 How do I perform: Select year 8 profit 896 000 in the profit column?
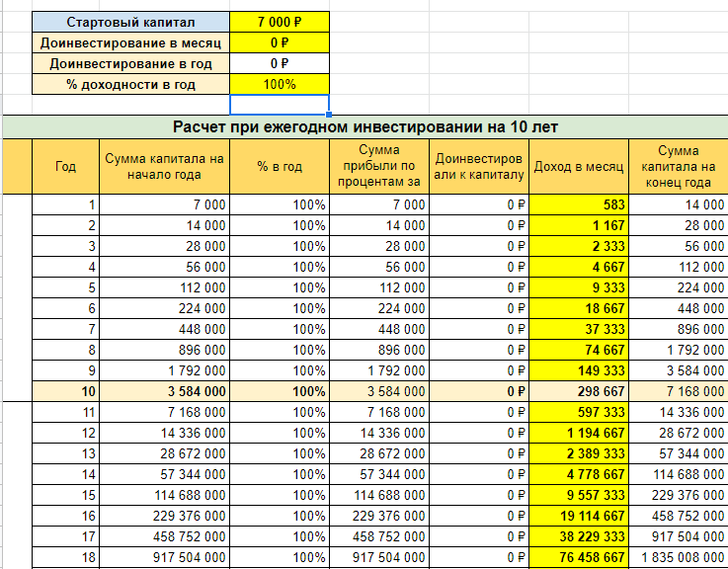pyautogui.click(x=379, y=350)
